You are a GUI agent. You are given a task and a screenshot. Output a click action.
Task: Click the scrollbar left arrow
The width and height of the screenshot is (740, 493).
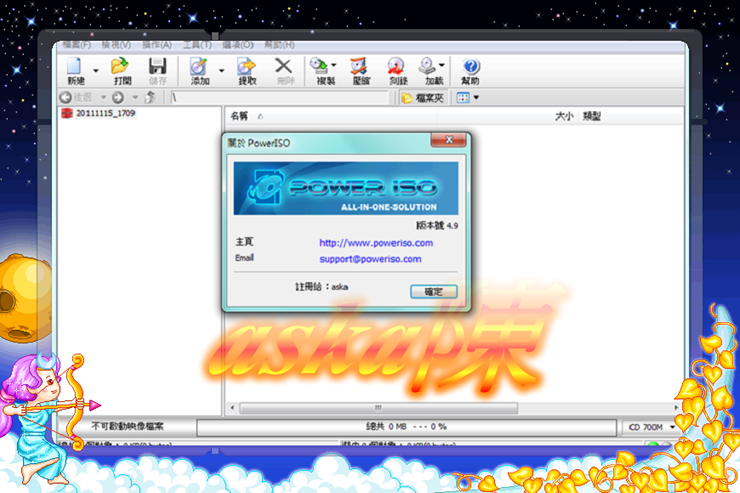(232, 408)
